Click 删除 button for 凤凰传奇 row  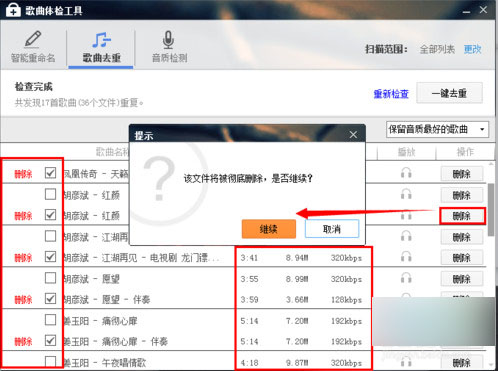[462, 174]
